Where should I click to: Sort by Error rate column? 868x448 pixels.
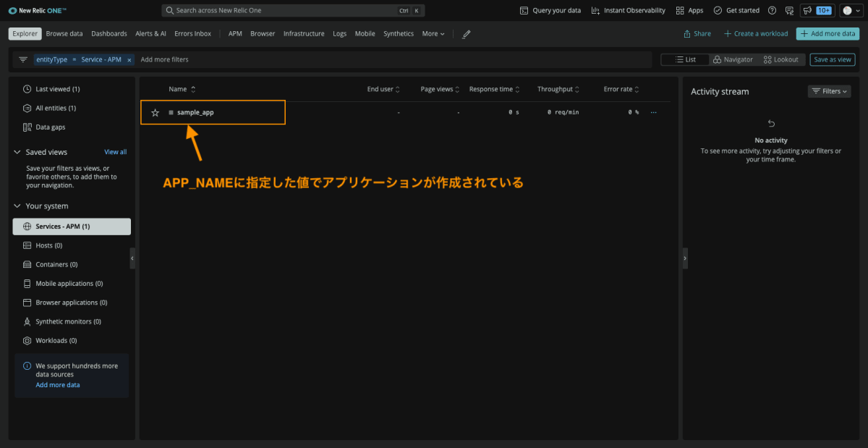point(621,89)
